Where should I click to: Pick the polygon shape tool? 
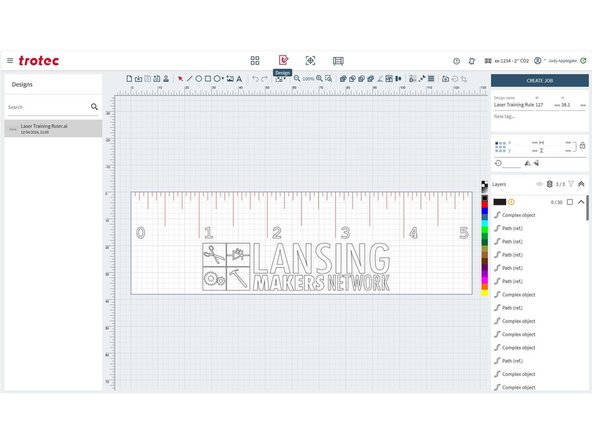tap(217, 79)
